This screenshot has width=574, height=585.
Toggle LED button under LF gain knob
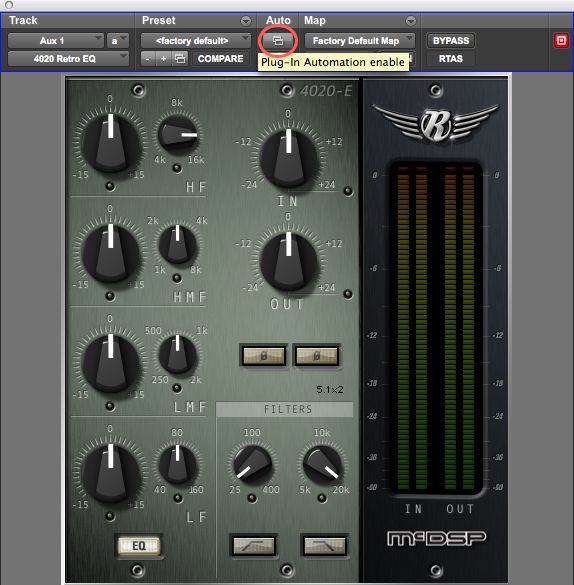(110, 516)
